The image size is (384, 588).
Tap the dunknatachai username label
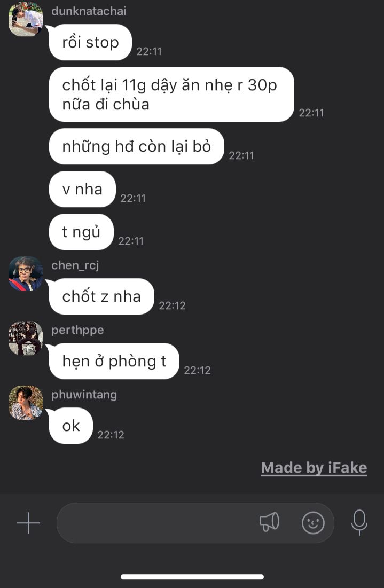[89, 11]
